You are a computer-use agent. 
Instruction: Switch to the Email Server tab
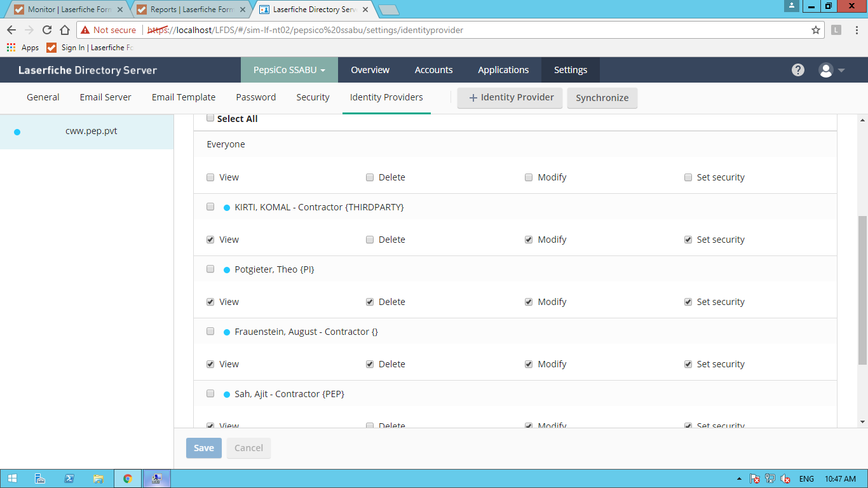point(105,97)
